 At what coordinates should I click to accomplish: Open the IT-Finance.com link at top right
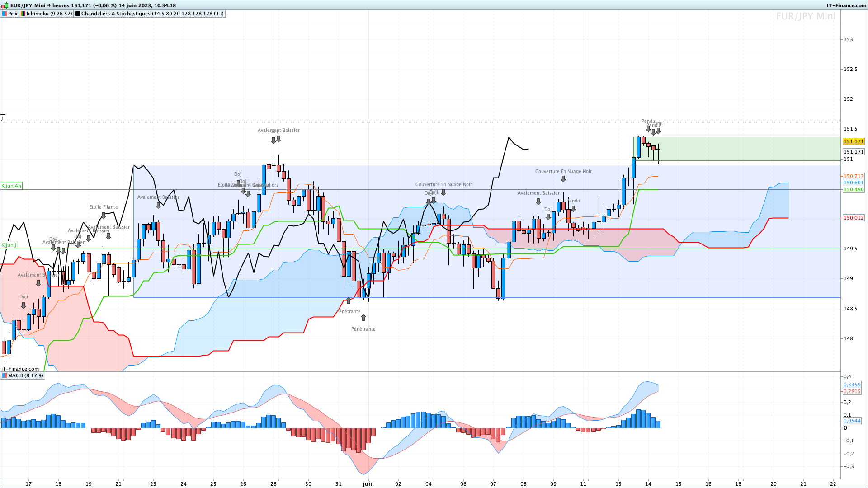pos(846,5)
